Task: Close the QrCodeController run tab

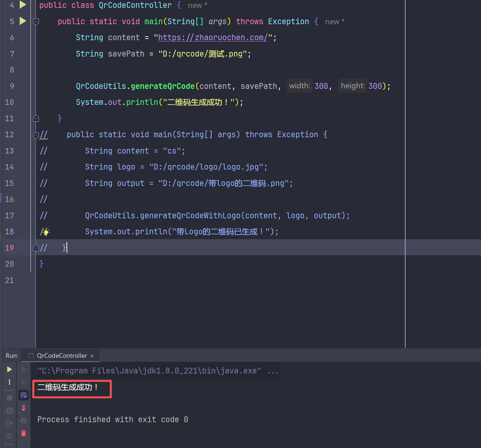Action: point(92,356)
